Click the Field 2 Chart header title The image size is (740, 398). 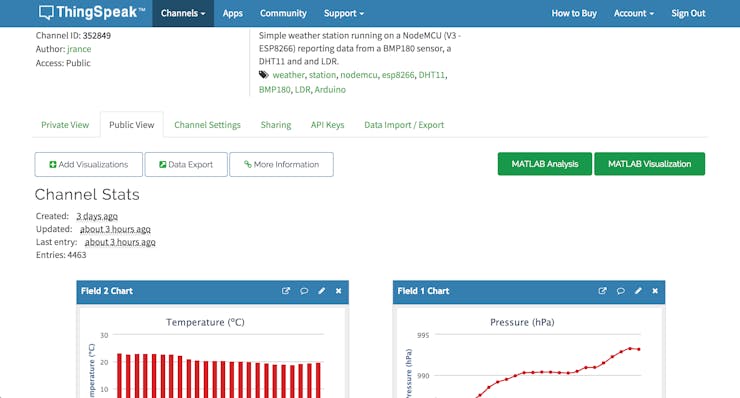[107, 291]
